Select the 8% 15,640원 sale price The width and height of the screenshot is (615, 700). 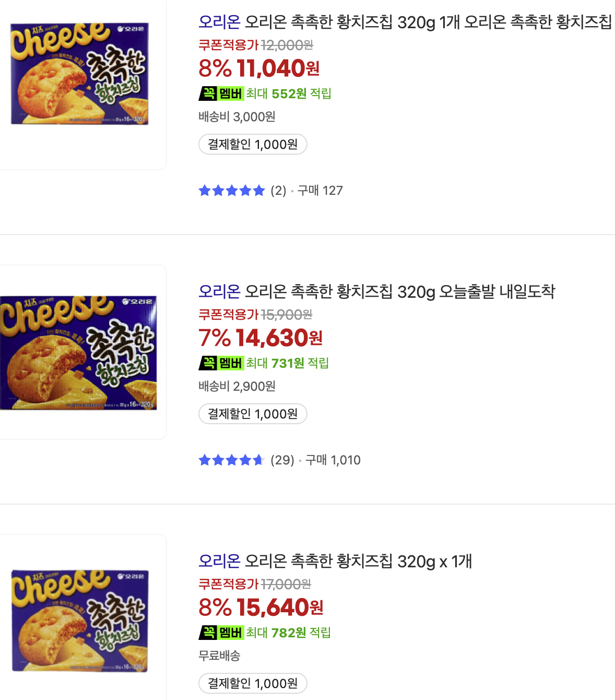pyautogui.click(x=261, y=608)
